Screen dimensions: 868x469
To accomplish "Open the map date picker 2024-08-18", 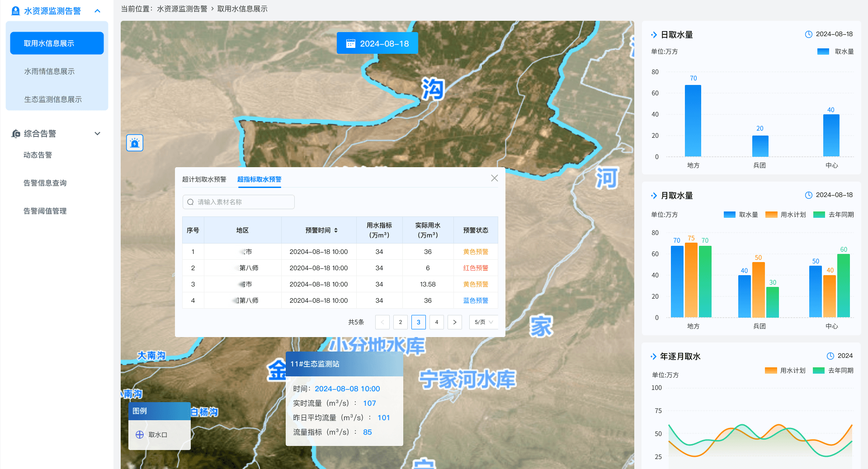I will click(377, 43).
